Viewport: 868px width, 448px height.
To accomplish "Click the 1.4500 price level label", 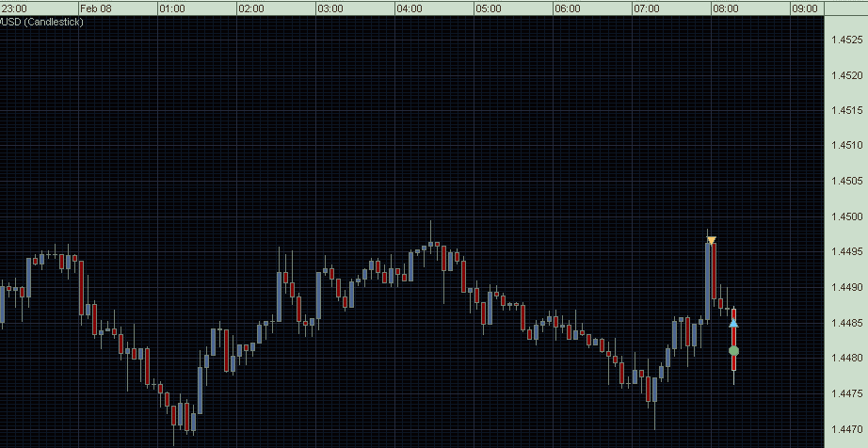I will [x=847, y=216].
